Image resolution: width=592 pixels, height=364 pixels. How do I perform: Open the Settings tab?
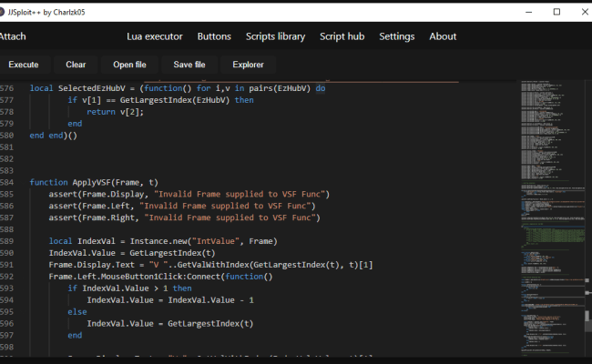tap(397, 36)
